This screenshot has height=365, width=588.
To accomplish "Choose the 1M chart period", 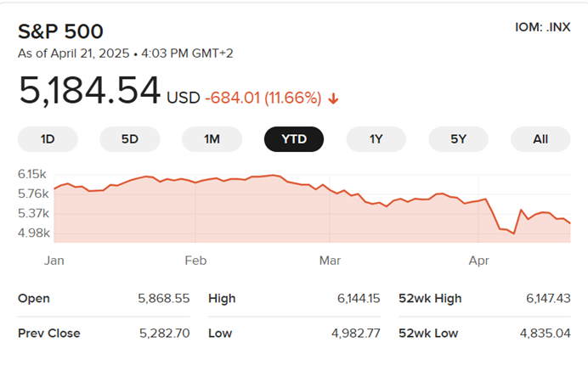I will coord(212,139).
